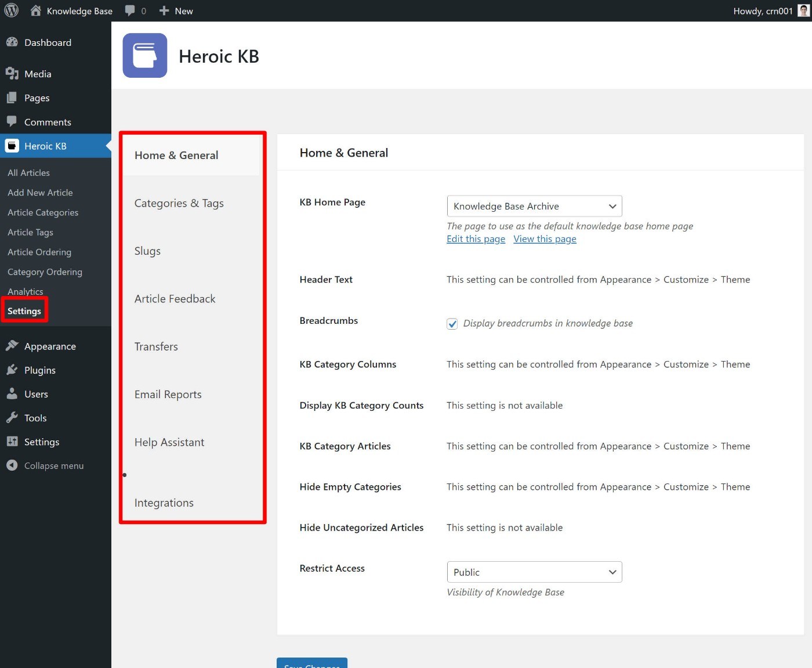The image size is (812, 668).
Task: Click the Dashboard menu label
Action: (48, 42)
